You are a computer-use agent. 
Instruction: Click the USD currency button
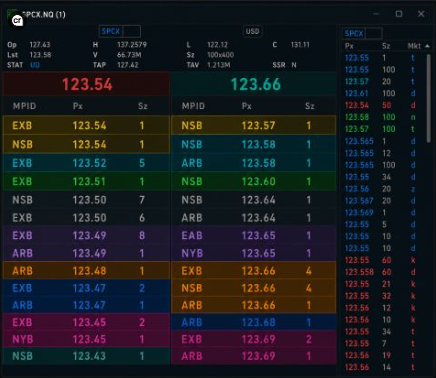click(252, 31)
